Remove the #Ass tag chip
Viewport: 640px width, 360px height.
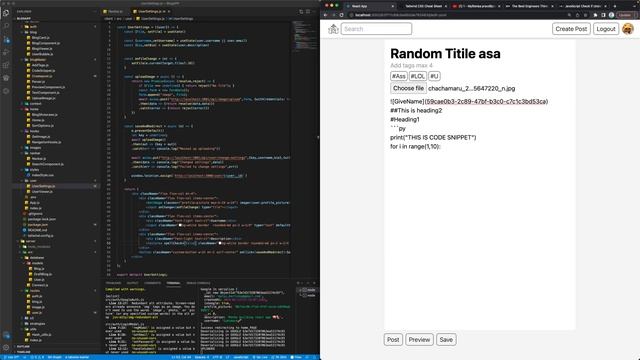point(399,76)
